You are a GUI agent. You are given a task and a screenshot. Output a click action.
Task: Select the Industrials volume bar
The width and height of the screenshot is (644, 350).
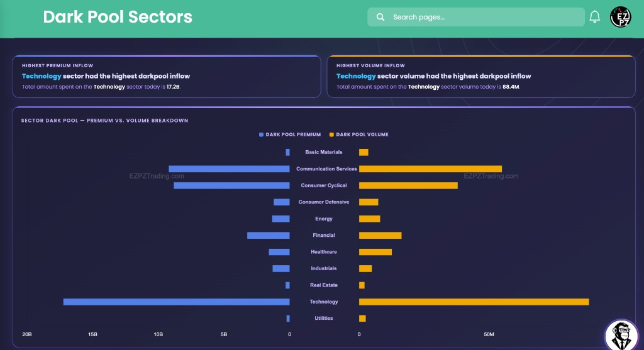(365, 269)
